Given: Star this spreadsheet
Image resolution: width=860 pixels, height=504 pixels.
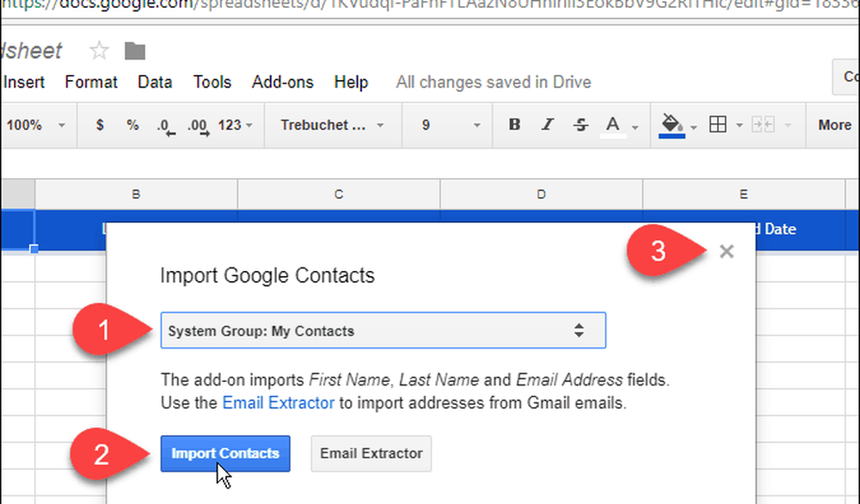Looking at the screenshot, I should (x=100, y=51).
